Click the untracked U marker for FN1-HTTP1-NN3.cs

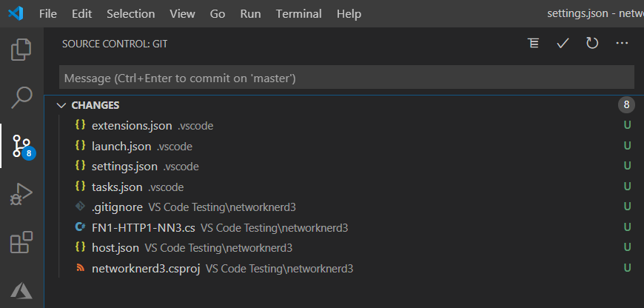(x=627, y=227)
